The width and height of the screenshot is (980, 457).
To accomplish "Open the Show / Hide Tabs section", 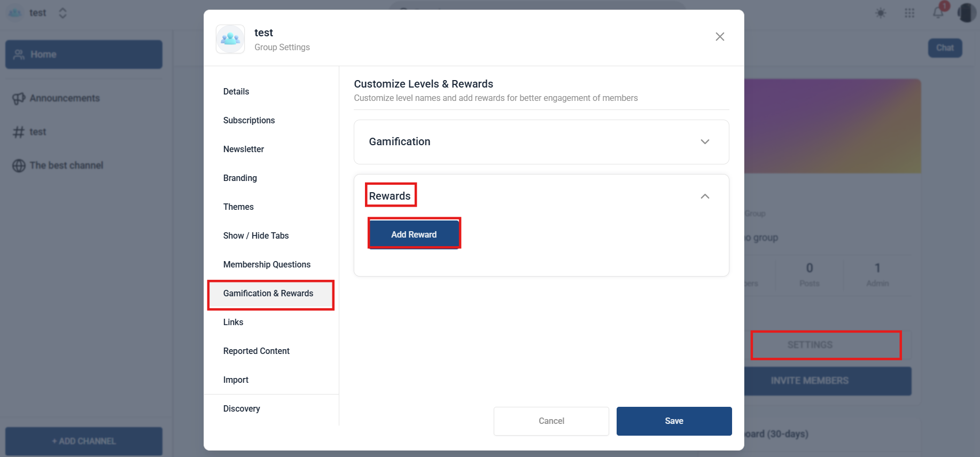I will 256,236.
